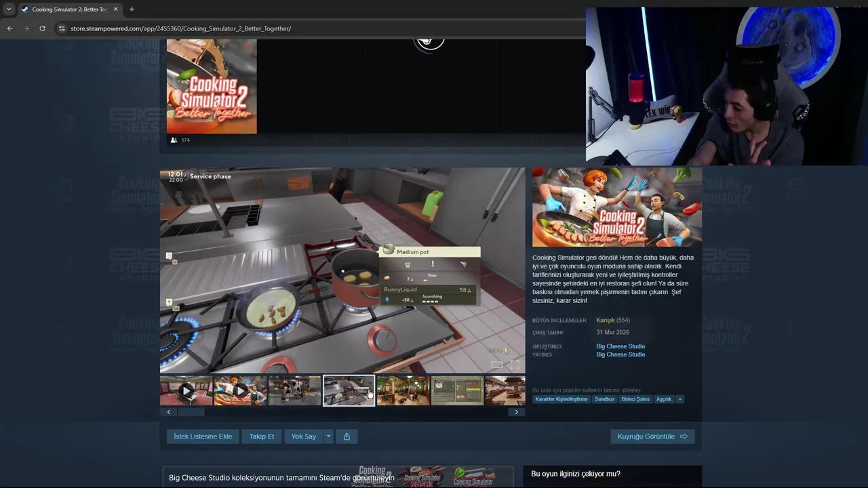The image size is (868, 488).
Task: Follow the game with Takip Et
Action: (x=262, y=436)
